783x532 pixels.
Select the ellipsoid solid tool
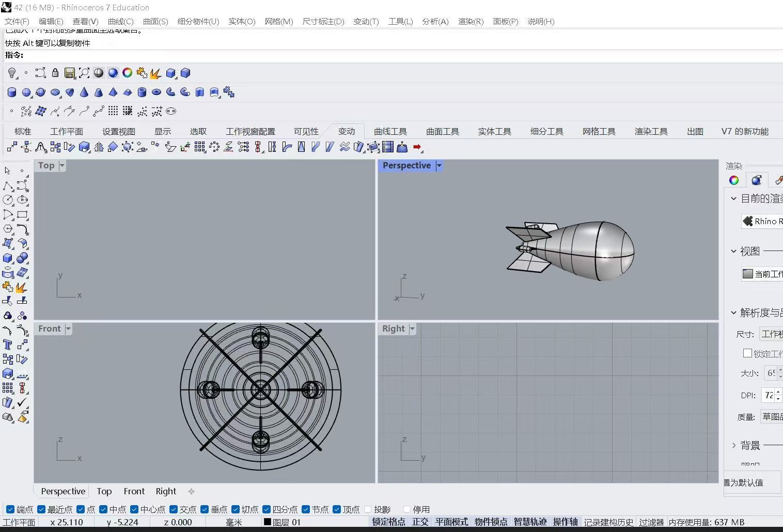[55, 92]
